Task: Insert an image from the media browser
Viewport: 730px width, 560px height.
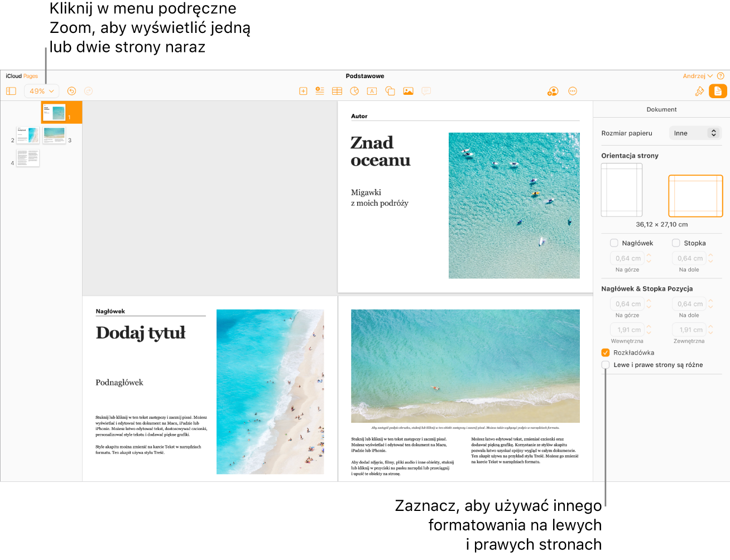Action: click(x=408, y=91)
